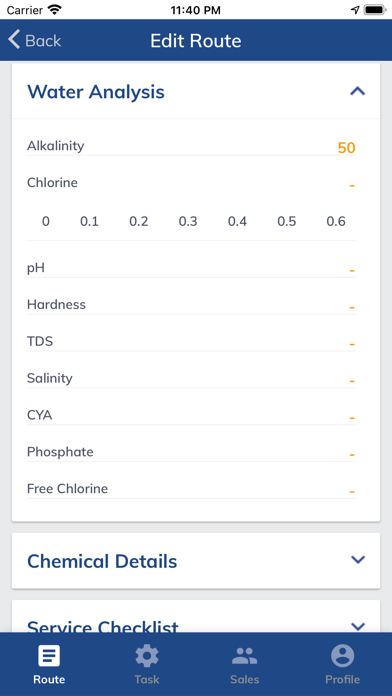Choose chlorine value 0.1
Screen dimensions: 392x696
click(x=89, y=221)
